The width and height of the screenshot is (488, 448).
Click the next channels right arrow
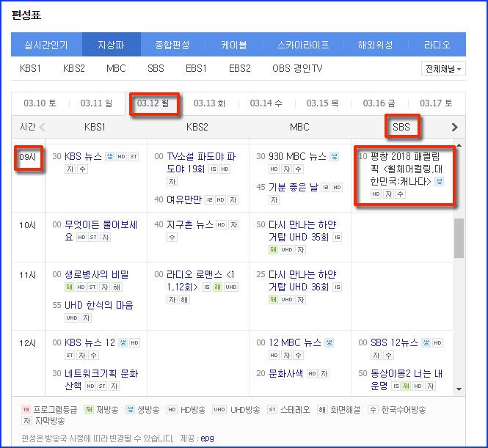coord(455,127)
